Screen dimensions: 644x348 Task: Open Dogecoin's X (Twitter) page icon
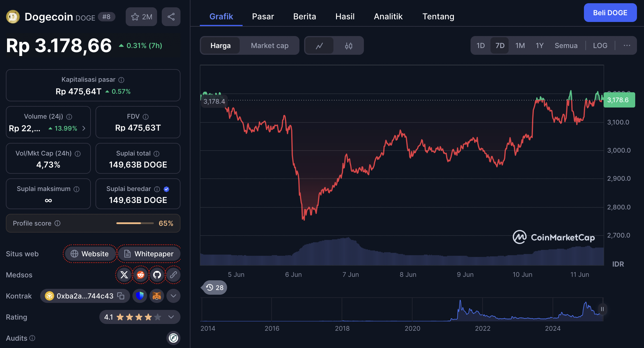[124, 275]
